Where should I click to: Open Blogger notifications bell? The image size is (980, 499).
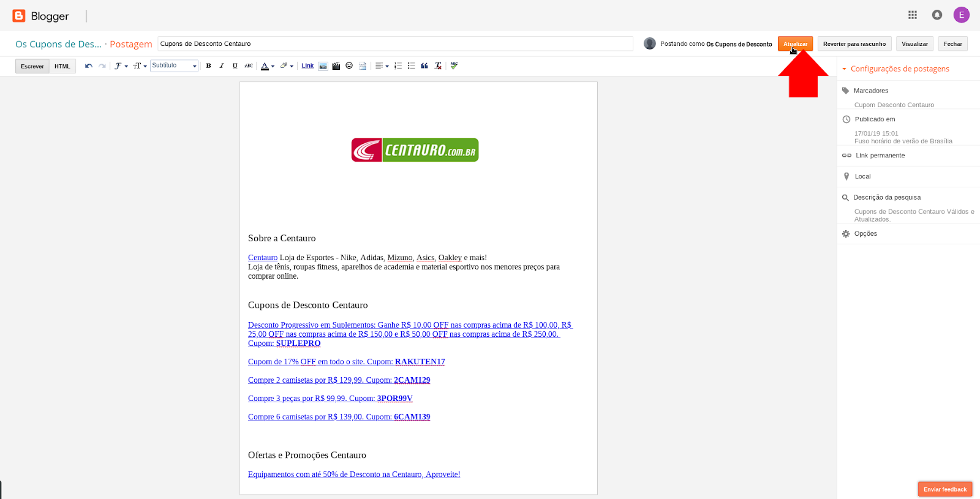(x=937, y=15)
